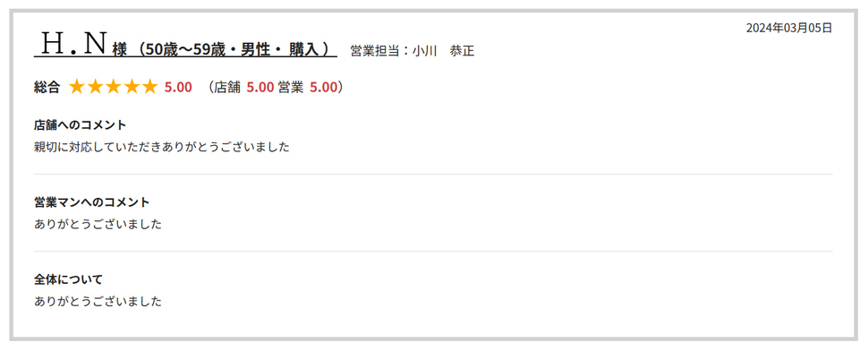Click the comment 親切に対応していただきありがとうございました
868x351 pixels.
click(x=162, y=147)
